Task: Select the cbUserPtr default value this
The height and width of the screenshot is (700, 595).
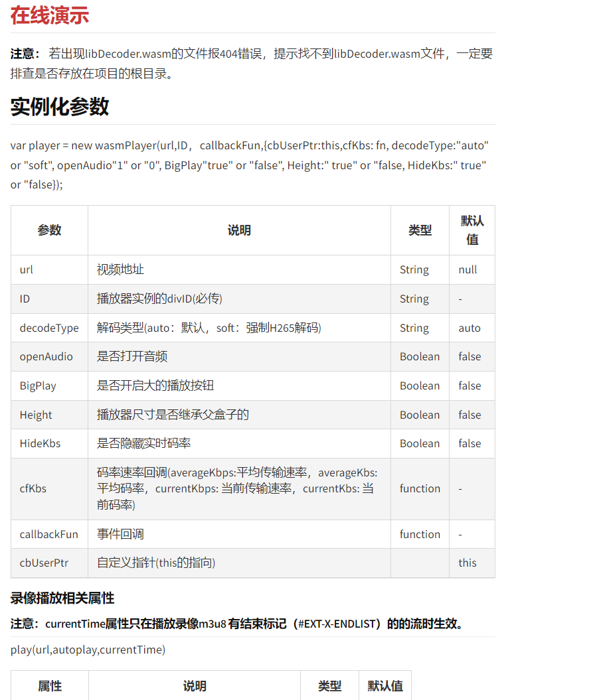Action: coord(467,563)
